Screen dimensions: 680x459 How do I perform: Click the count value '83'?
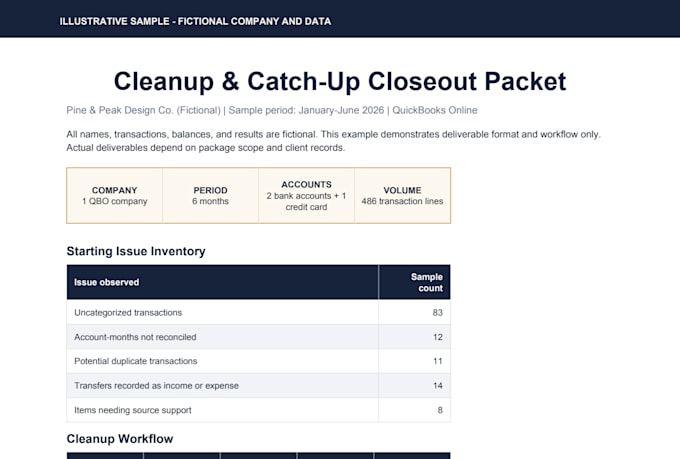click(x=438, y=312)
